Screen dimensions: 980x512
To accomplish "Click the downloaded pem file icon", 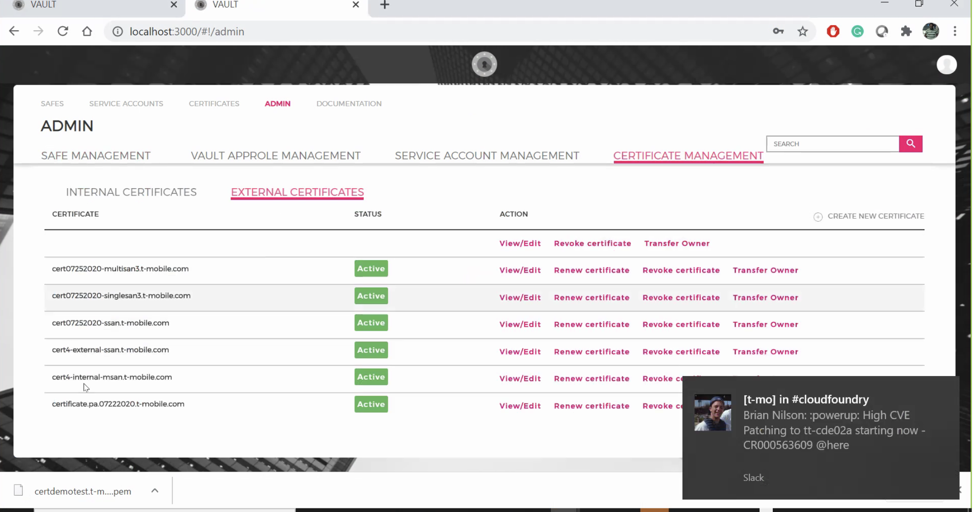I will coord(18,490).
